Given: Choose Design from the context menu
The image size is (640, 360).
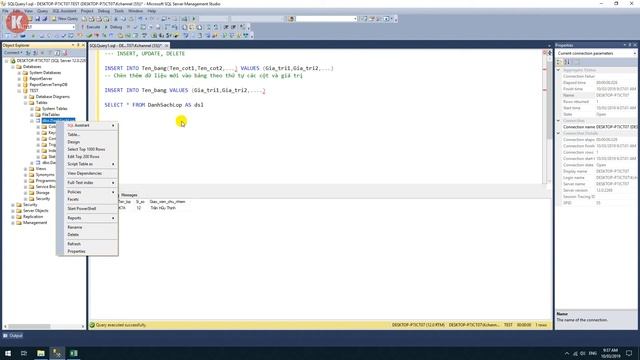Looking at the screenshot, I should [x=91, y=142].
